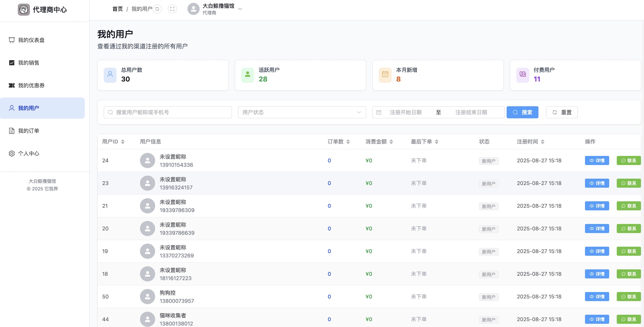Toggle fullscreen mode icon in header
This screenshot has height=327, width=644.
(x=172, y=9)
